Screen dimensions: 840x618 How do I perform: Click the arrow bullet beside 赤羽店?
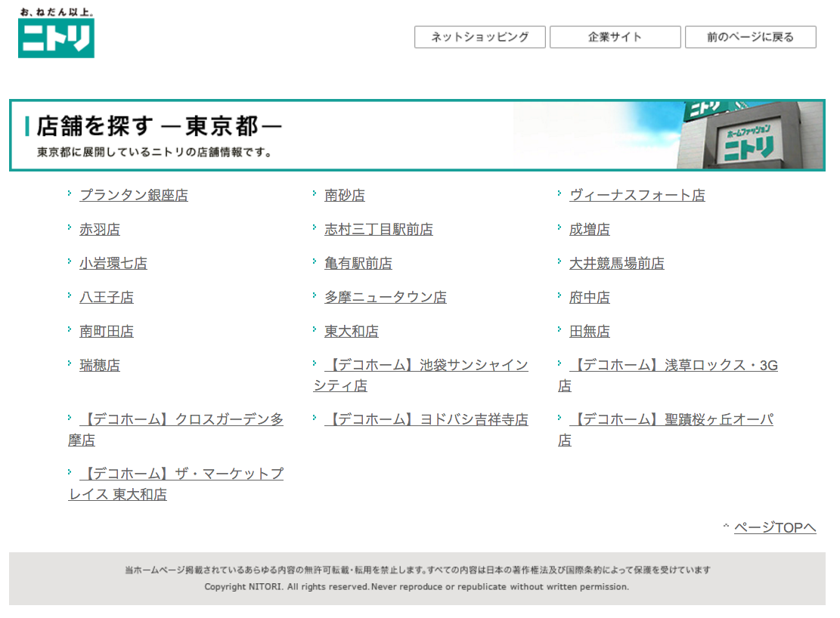[70, 227]
